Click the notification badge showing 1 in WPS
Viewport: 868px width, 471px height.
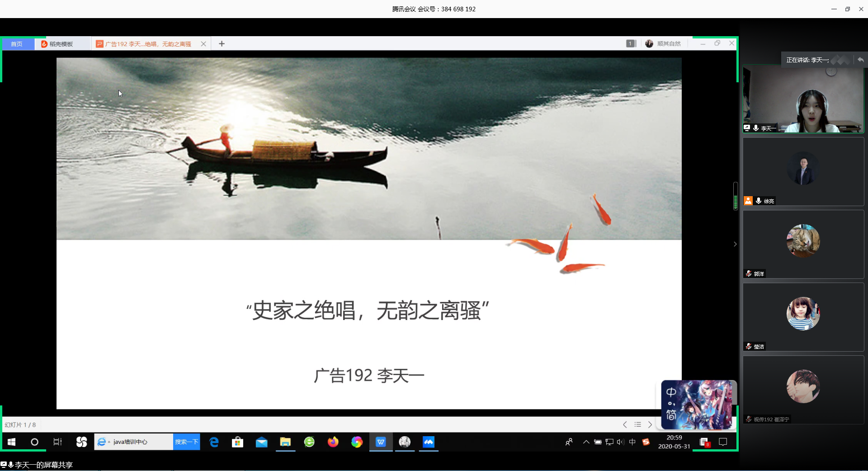631,43
